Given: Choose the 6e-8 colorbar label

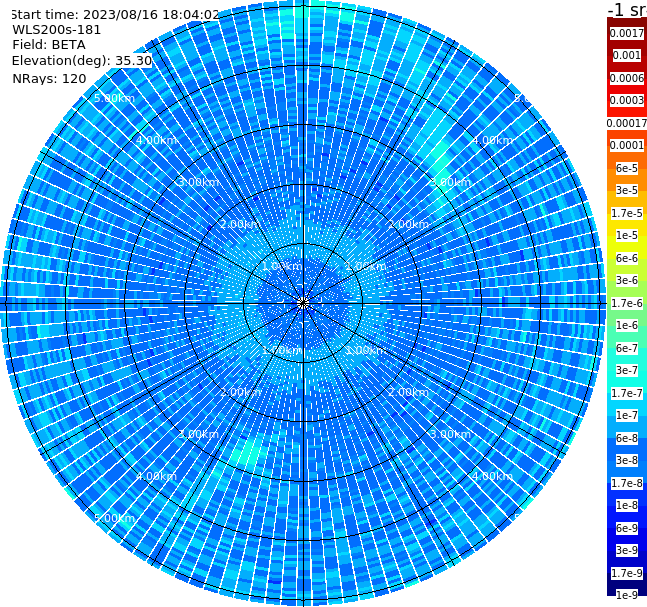Looking at the screenshot, I should 627,438.
